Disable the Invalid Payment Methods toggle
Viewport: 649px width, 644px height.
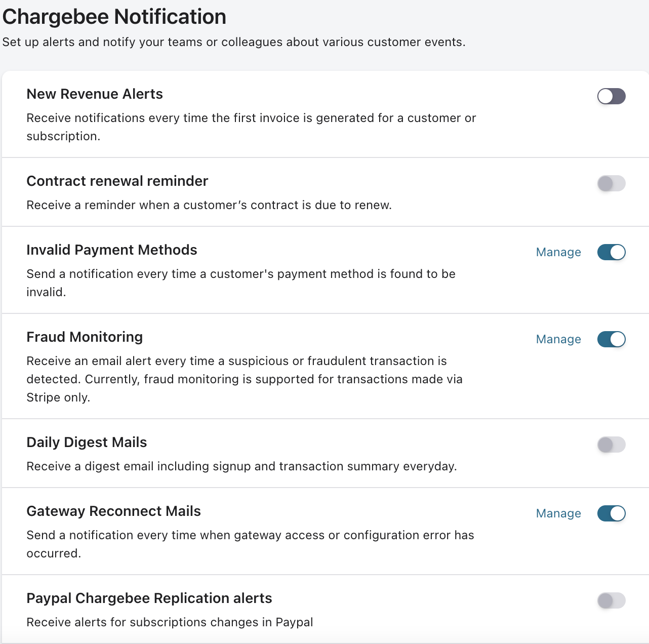coord(611,252)
